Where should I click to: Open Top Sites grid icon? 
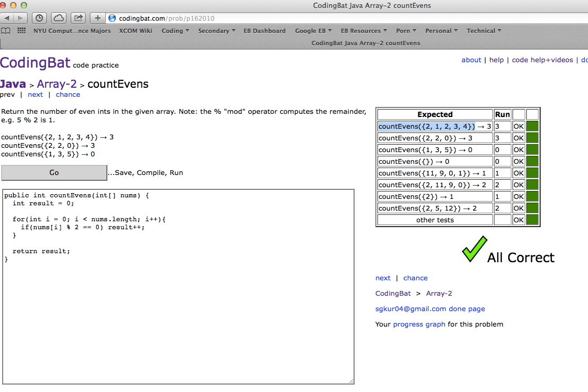pyautogui.click(x=21, y=31)
